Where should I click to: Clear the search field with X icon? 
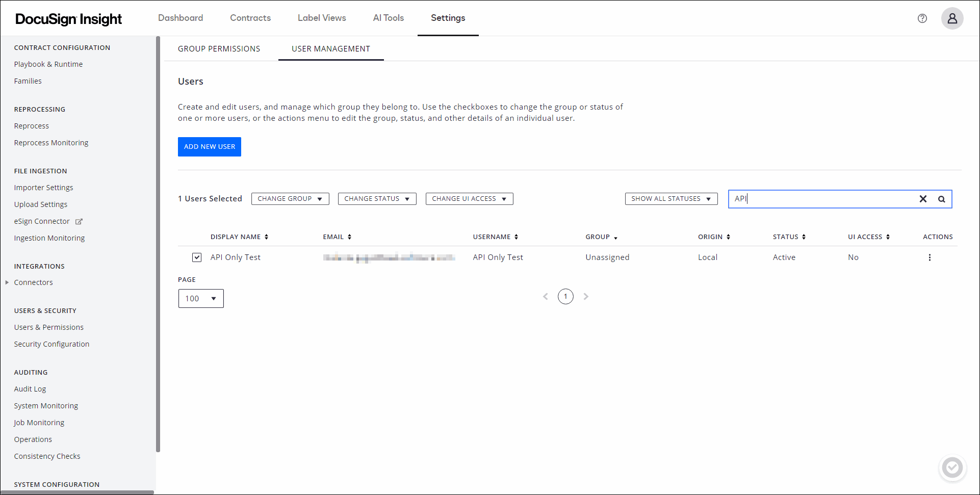[x=922, y=199]
